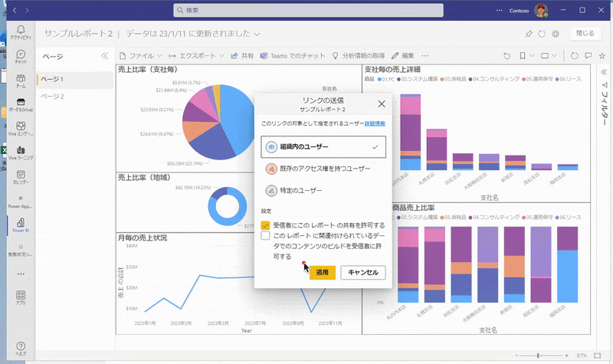The image size is (613, 364).
Task: Select 特定のユーザー option
Action: coord(323,190)
